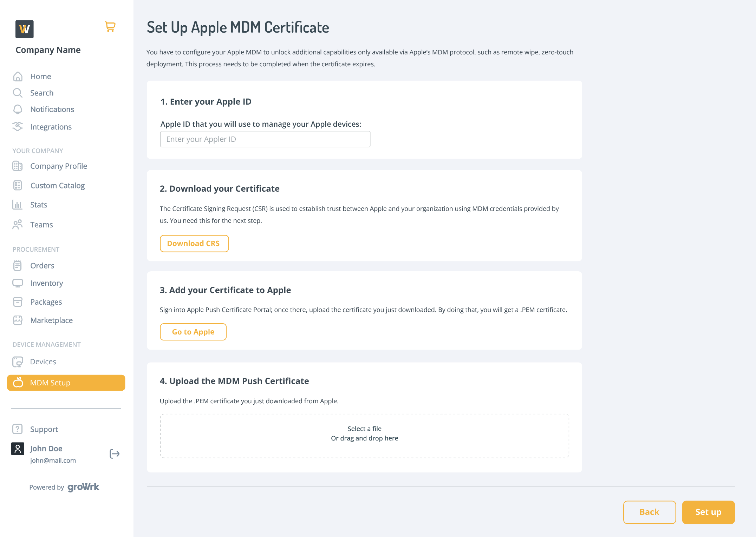756x537 pixels.
Task: Click the file upload drop zone
Action: [364, 433]
